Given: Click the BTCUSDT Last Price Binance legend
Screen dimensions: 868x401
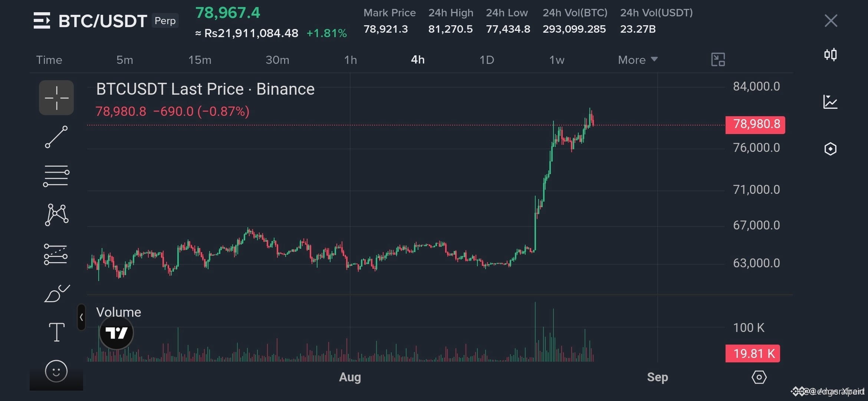Looking at the screenshot, I should pos(205,89).
